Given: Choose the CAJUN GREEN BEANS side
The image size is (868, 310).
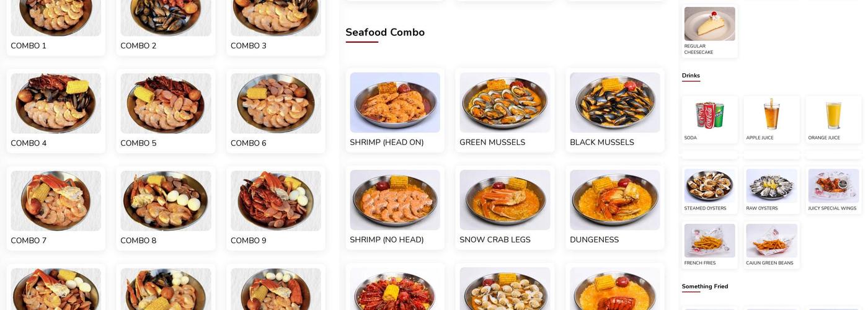Looking at the screenshot, I should (x=772, y=245).
